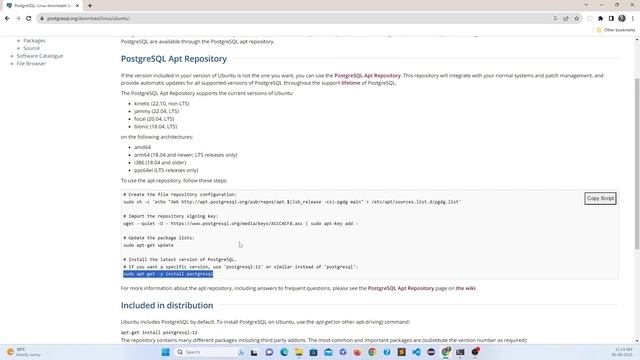Open the Chrome extensions puzzle icon
The height and width of the screenshot is (360, 640).
point(600,18)
